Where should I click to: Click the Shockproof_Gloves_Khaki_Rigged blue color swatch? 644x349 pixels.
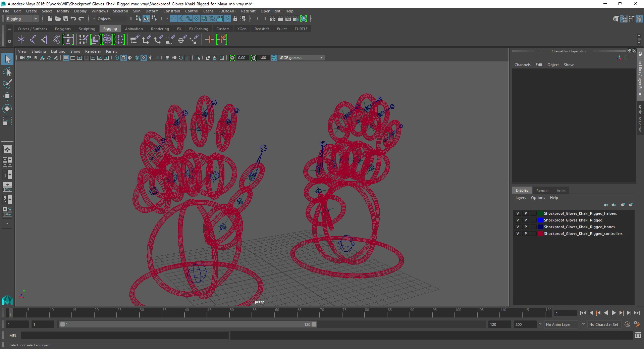[x=540, y=220]
